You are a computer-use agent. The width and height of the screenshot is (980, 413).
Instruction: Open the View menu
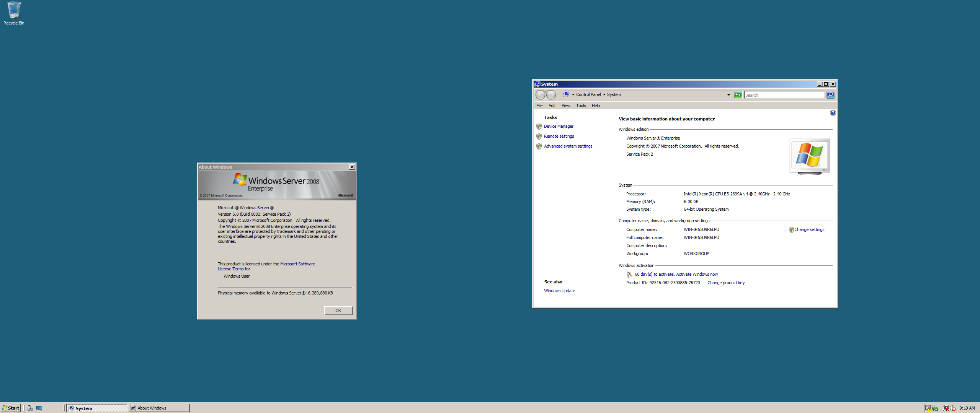point(565,106)
